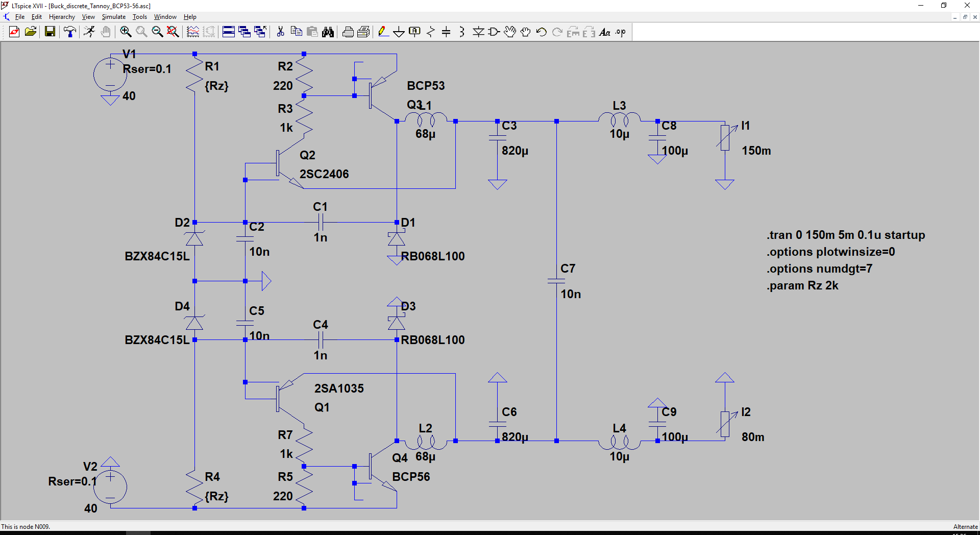Click the Pan magnifier icon

point(141,32)
